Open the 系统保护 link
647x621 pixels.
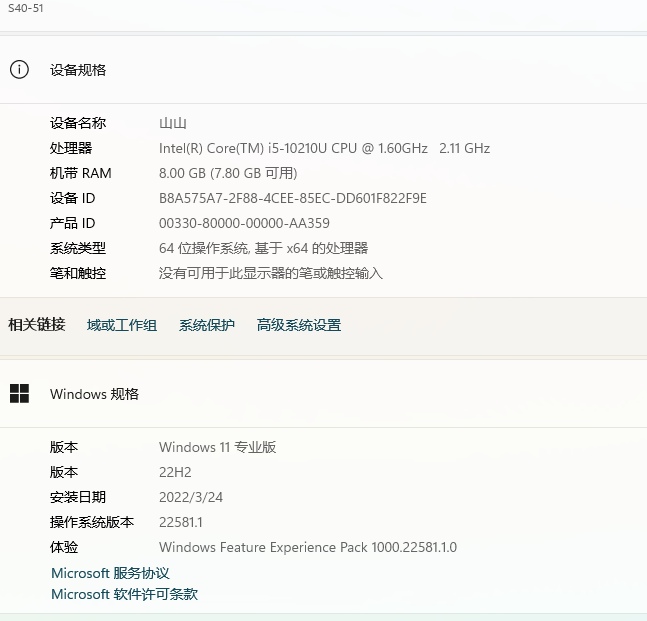point(207,325)
